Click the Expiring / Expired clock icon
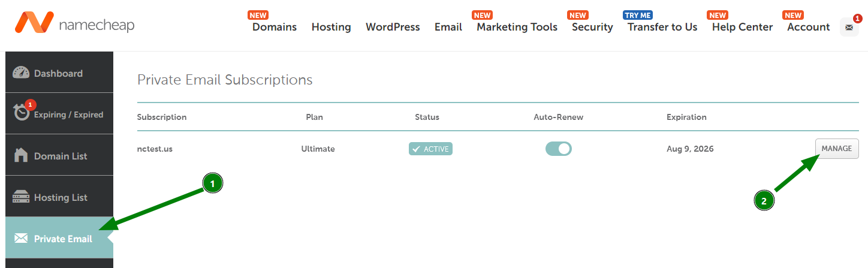Image resolution: width=868 pixels, height=268 pixels. [22, 113]
